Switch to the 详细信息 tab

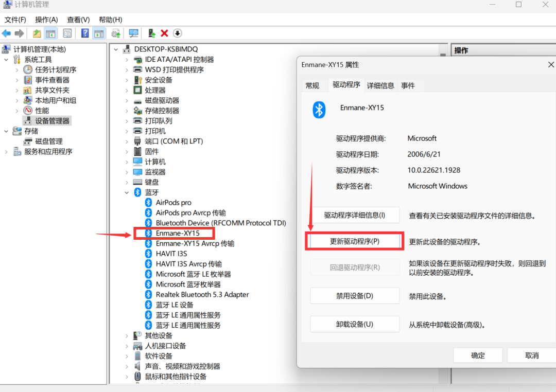[x=380, y=85]
